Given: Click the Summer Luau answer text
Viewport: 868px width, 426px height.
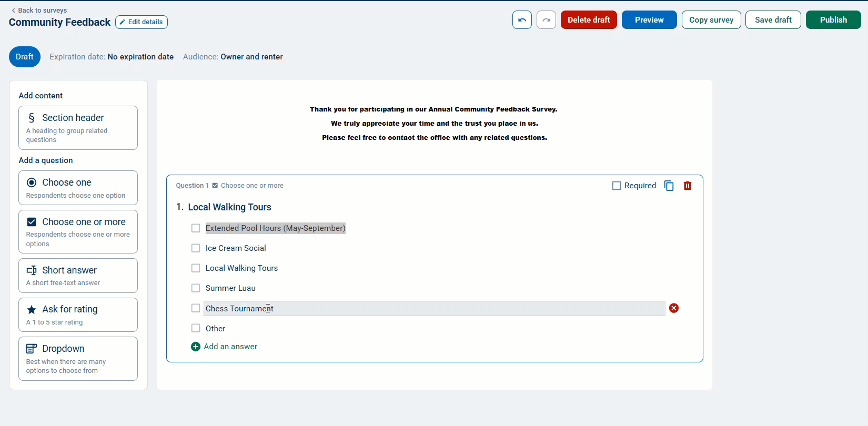Looking at the screenshot, I should coord(230,288).
